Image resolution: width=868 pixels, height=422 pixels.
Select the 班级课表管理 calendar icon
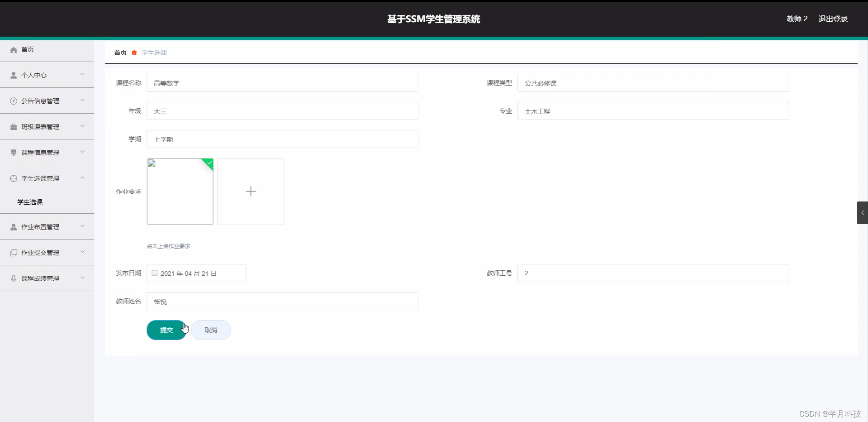pyautogui.click(x=13, y=126)
